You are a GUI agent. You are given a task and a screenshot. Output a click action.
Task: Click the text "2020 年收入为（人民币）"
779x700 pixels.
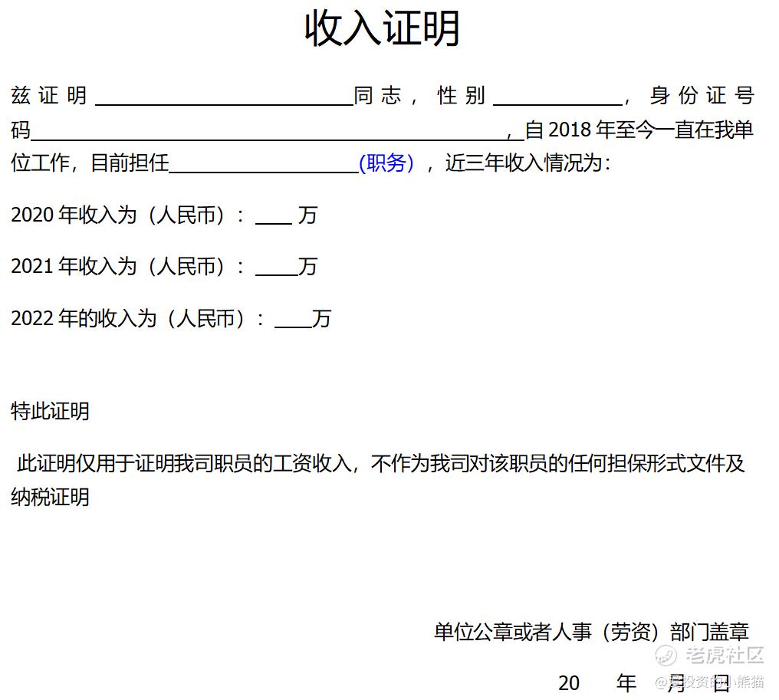(x=119, y=215)
